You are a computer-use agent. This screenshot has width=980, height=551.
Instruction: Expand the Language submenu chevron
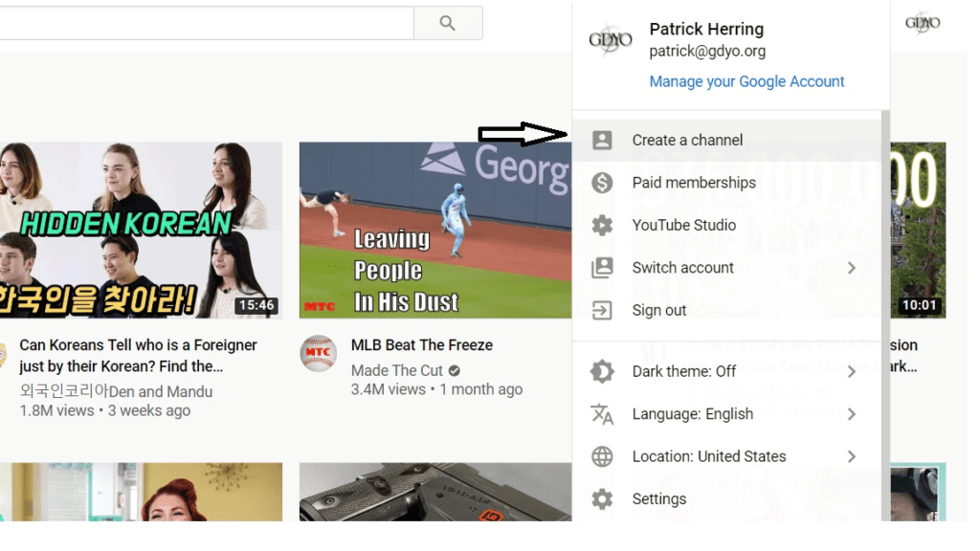851,414
